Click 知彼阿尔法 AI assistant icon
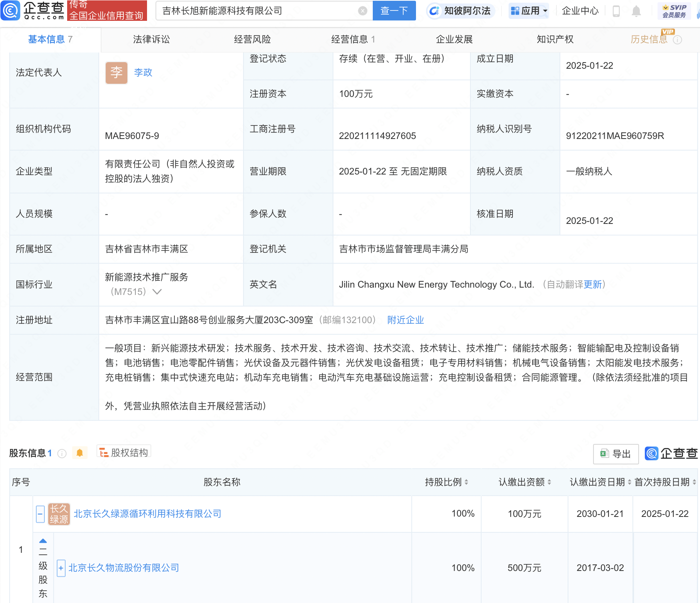 pos(434,11)
